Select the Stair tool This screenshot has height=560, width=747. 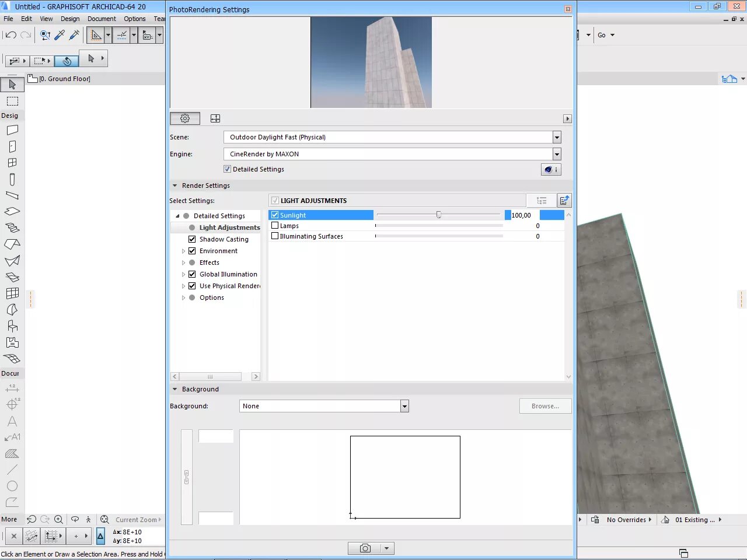[x=12, y=228]
